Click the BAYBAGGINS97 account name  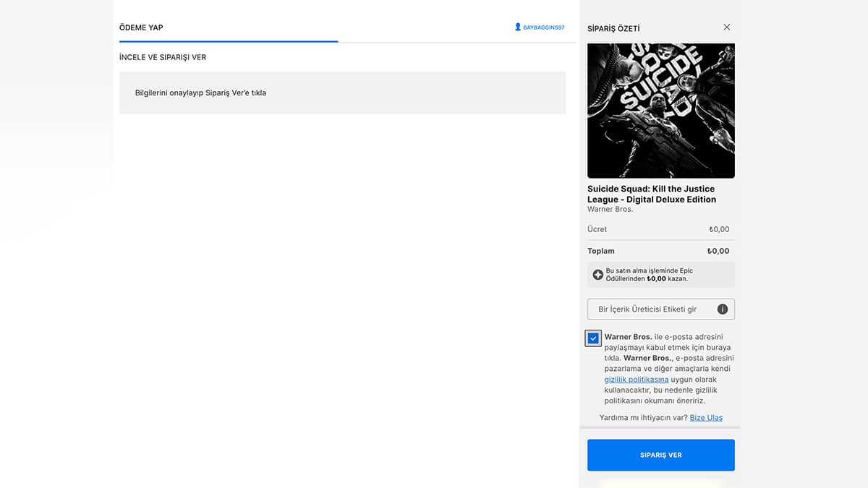pyautogui.click(x=543, y=27)
